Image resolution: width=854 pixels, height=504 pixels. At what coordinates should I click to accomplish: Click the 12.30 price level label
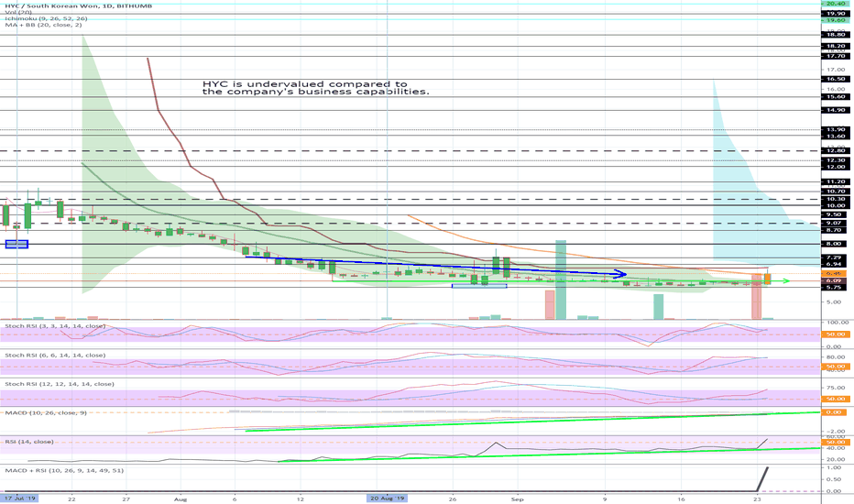(x=836, y=160)
